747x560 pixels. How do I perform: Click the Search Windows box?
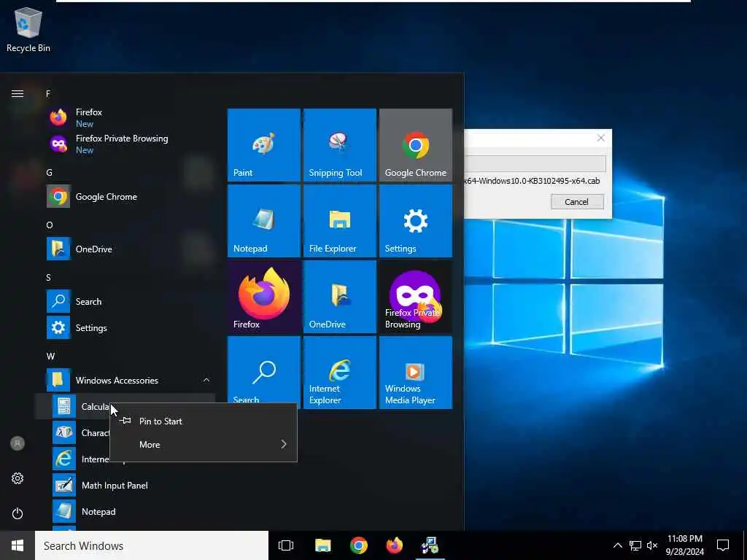(152, 545)
